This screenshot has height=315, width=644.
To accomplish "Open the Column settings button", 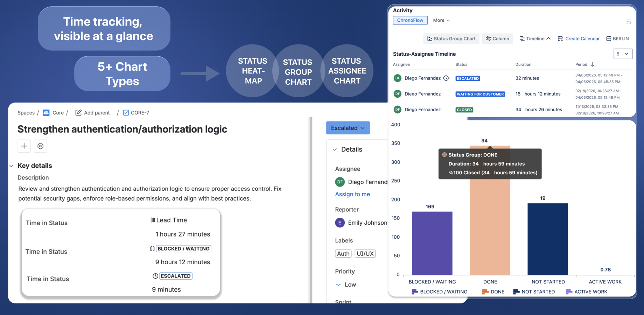I will [497, 38].
